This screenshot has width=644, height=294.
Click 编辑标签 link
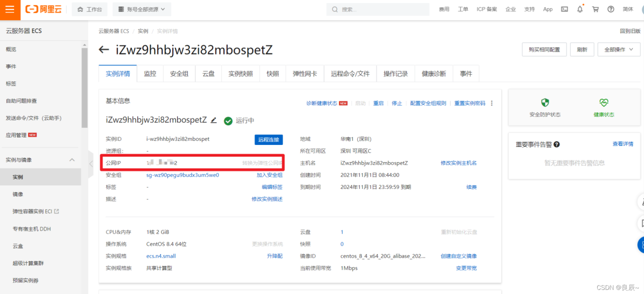coord(272,187)
